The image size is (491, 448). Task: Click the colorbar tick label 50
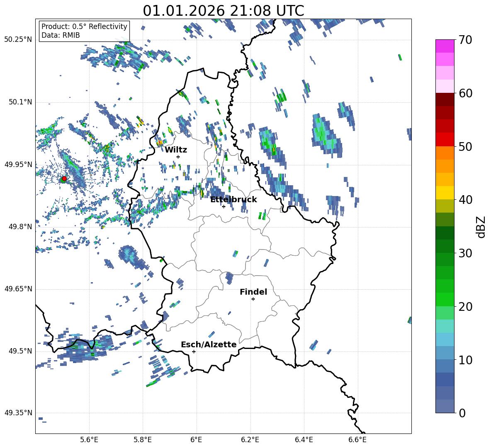pos(465,146)
